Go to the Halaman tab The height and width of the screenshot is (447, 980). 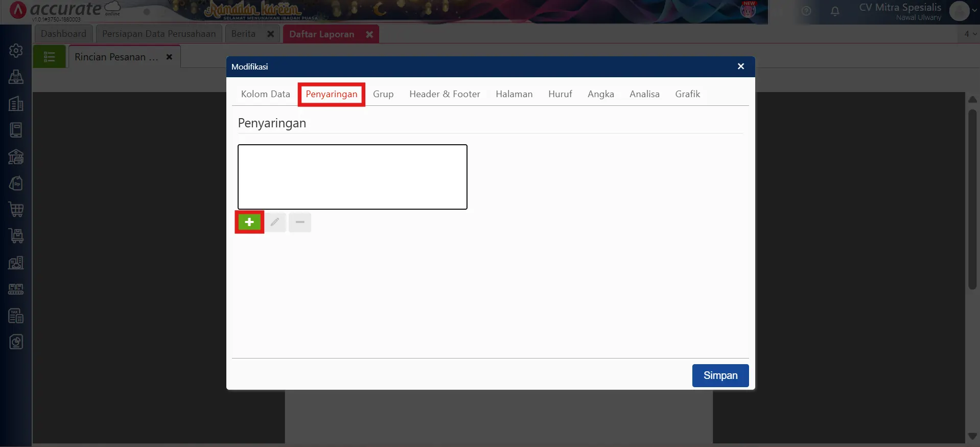[514, 94]
